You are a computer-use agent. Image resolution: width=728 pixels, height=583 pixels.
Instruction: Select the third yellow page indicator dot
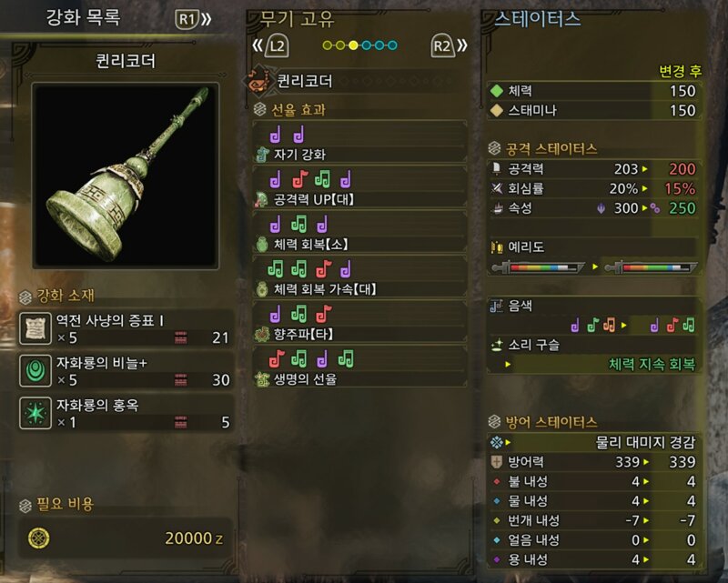pyautogui.click(x=353, y=45)
